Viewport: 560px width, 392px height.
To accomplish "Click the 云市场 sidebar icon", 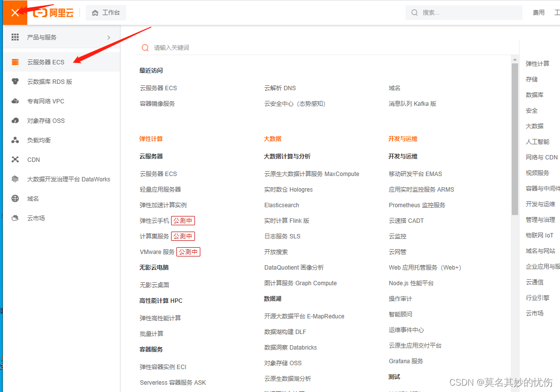I will [x=15, y=218].
